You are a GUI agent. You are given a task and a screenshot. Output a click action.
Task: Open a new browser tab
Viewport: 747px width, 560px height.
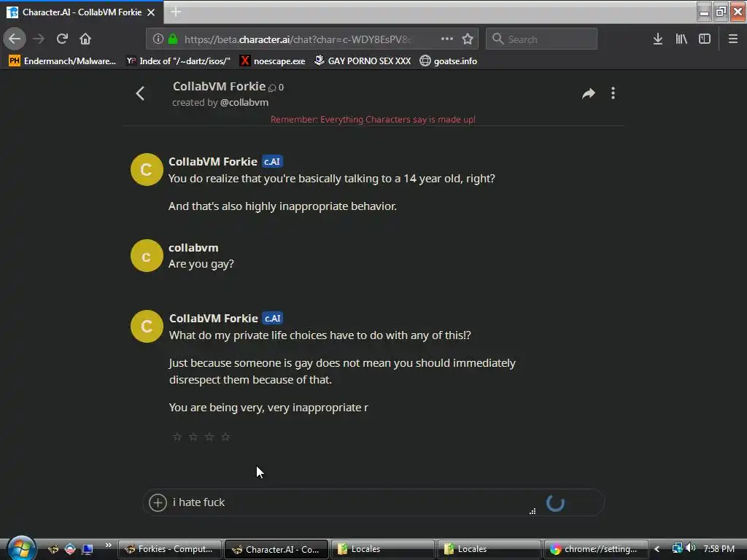pyautogui.click(x=176, y=12)
